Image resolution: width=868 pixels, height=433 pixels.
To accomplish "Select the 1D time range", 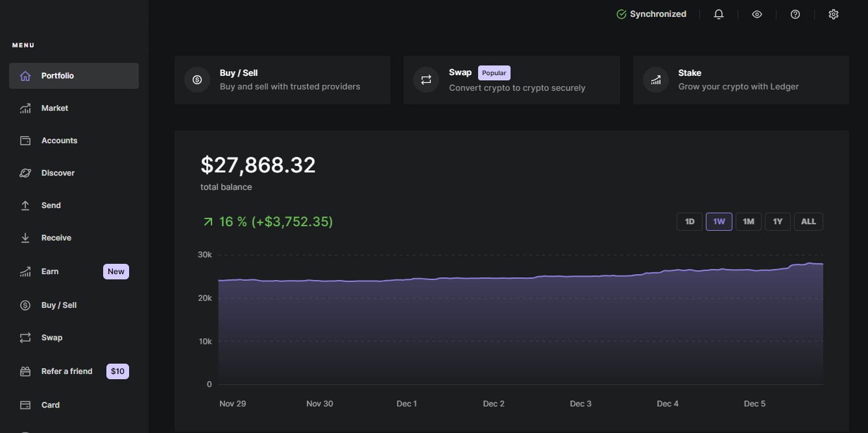I will click(x=690, y=222).
